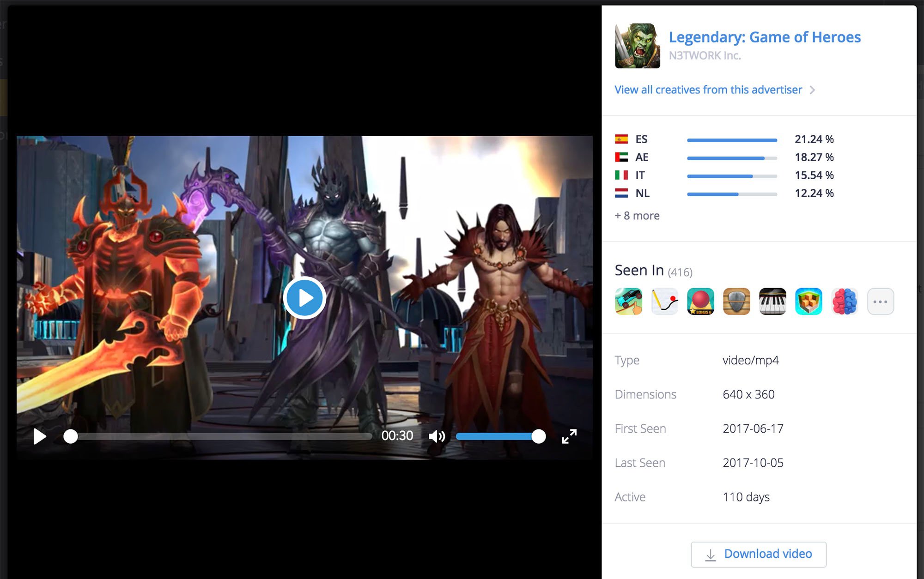The height and width of the screenshot is (579, 924).
Task: Click the First Seen date 2017-06-17
Action: 753,428
